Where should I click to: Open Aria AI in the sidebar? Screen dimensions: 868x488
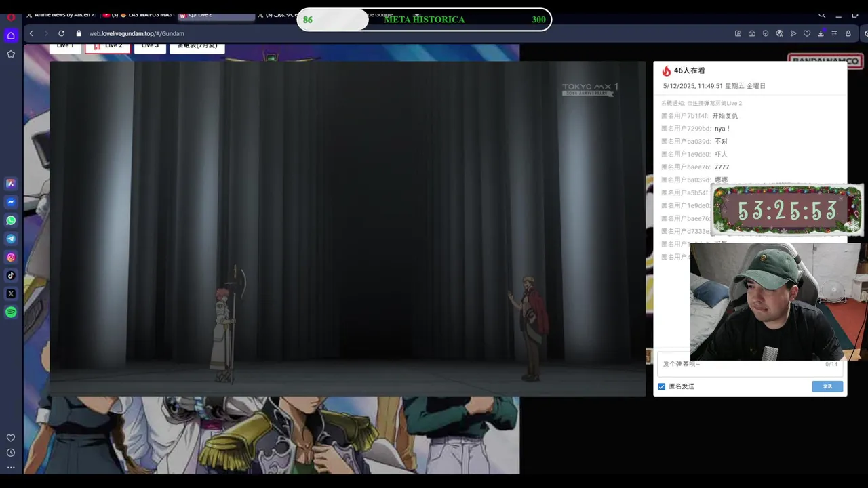pos(11,184)
